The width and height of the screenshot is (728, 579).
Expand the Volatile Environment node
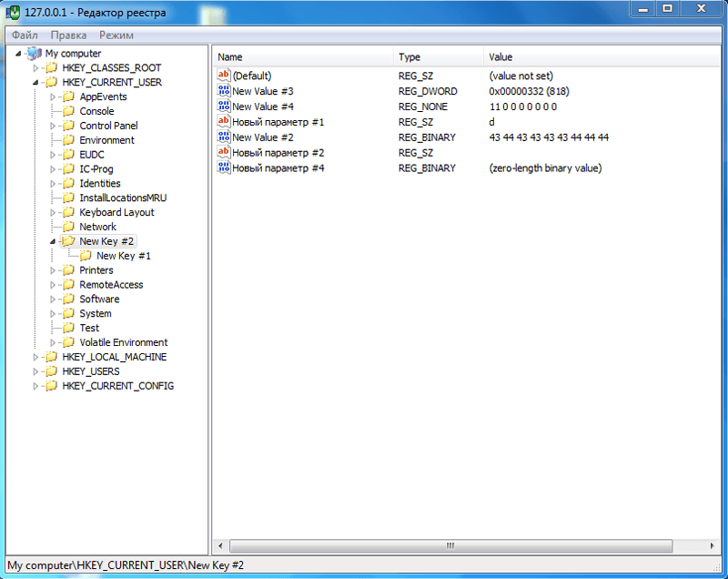tap(53, 342)
